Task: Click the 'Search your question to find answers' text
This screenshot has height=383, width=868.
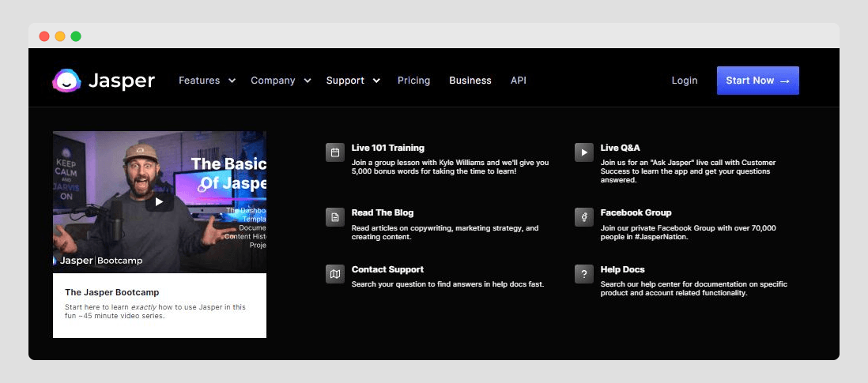Action: 448,284
